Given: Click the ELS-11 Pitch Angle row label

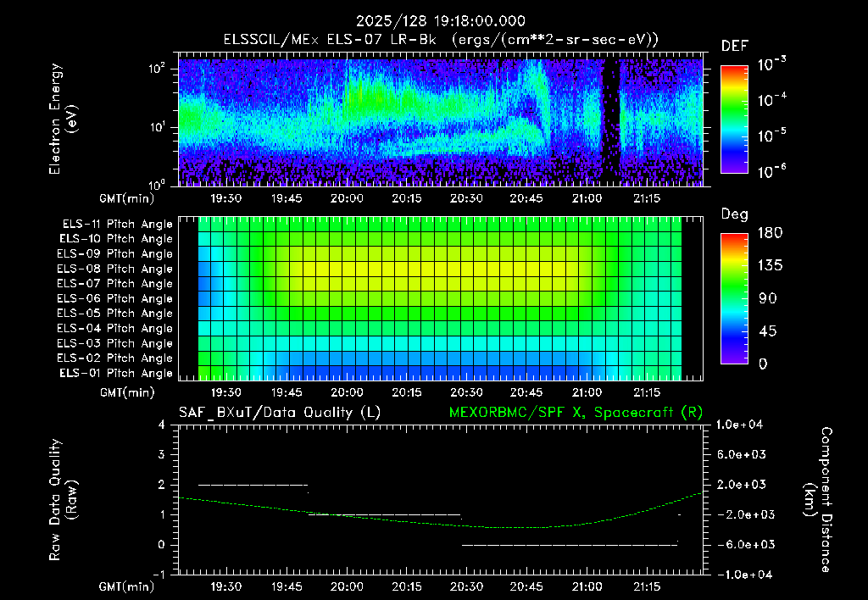Looking at the screenshot, I should tap(117, 225).
